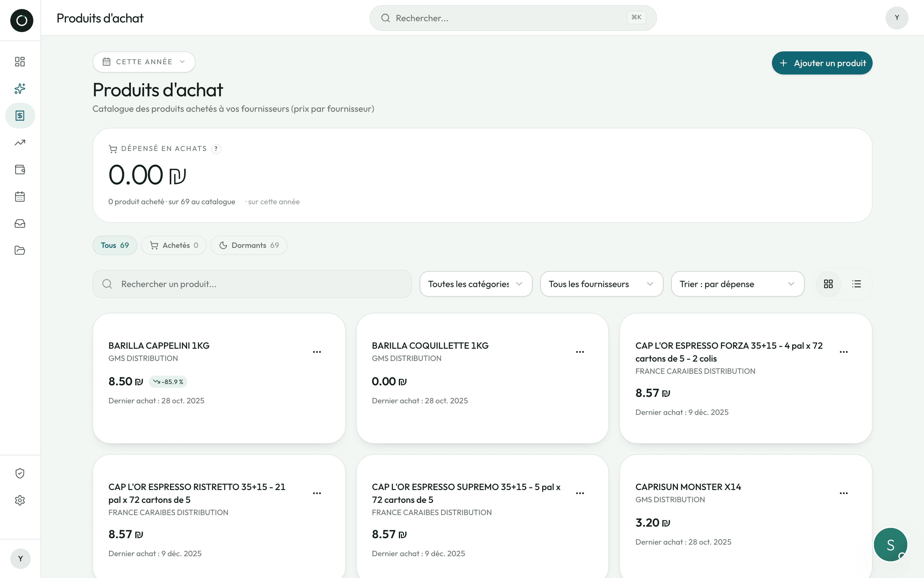Click the top Rechercher search bar
Screen dimensions: 924x578
pyautogui.click(x=513, y=18)
